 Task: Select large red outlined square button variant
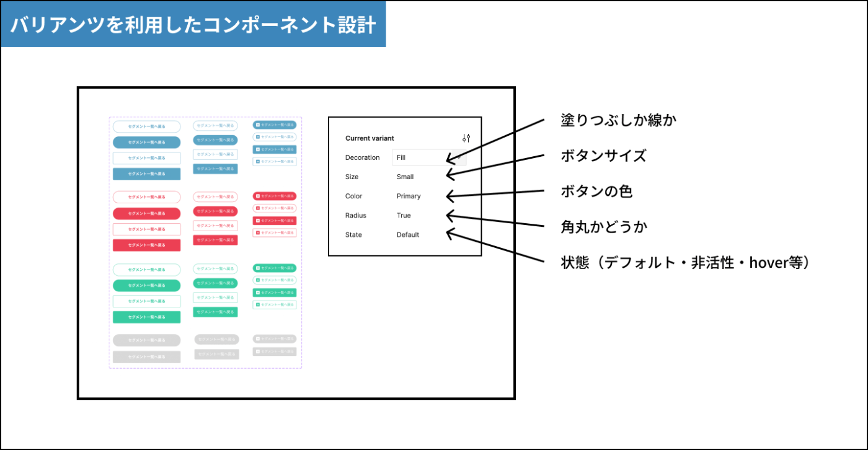[146, 229]
